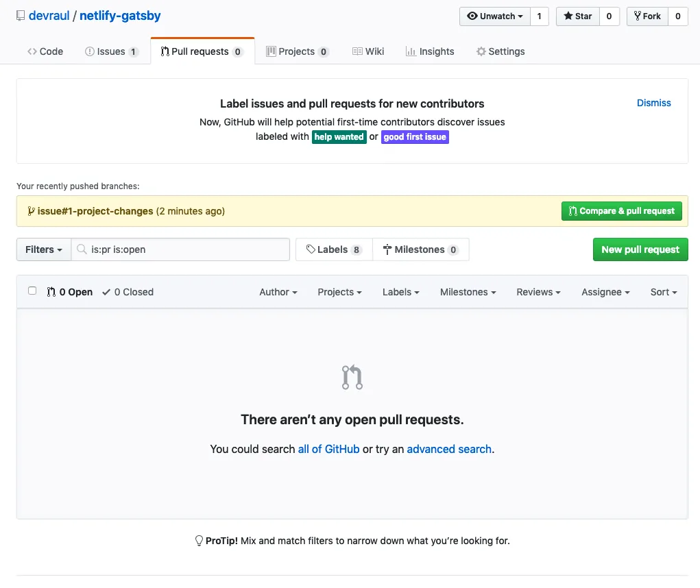Click the is:pr is:open search field

pyautogui.click(x=180, y=249)
